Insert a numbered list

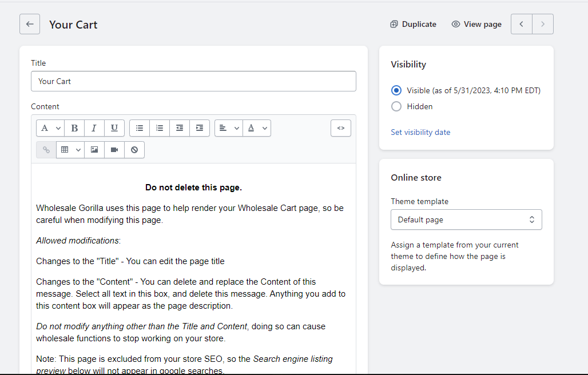click(x=160, y=128)
